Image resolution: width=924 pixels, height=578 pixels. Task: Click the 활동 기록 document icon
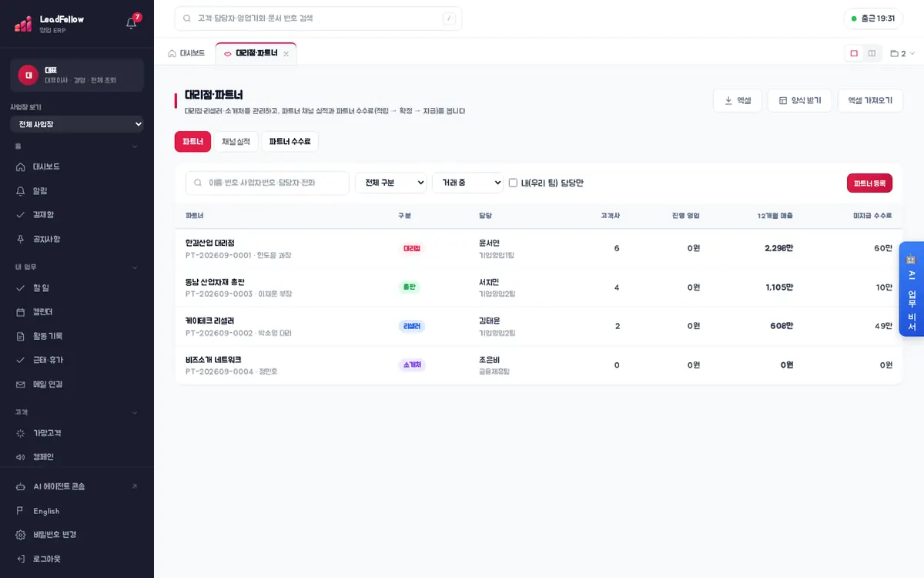click(21, 336)
